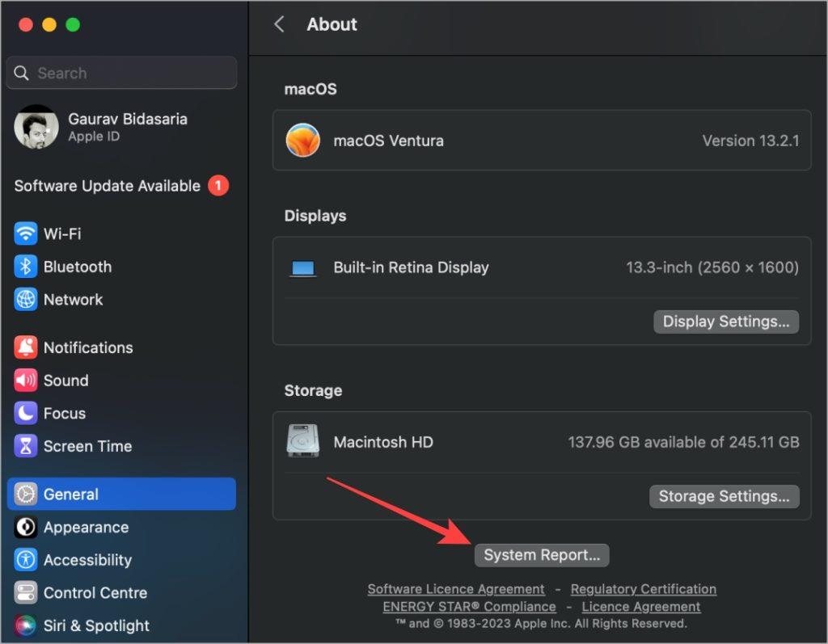Screen dimensions: 828x644
Task: Select Sound in the sidebar
Action: click(121, 380)
